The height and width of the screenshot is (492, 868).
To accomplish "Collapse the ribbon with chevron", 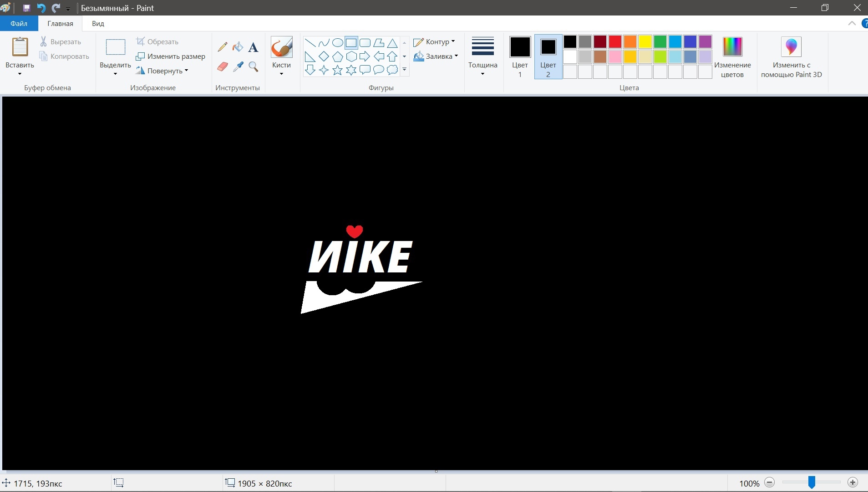I will click(x=852, y=23).
